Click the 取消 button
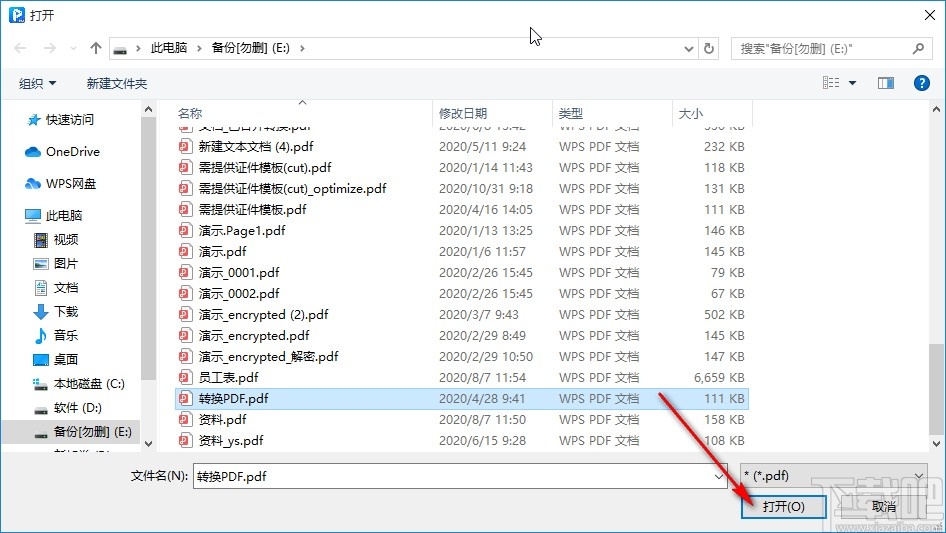The height and width of the screenshot is (533, 946). tap(883, 506)
